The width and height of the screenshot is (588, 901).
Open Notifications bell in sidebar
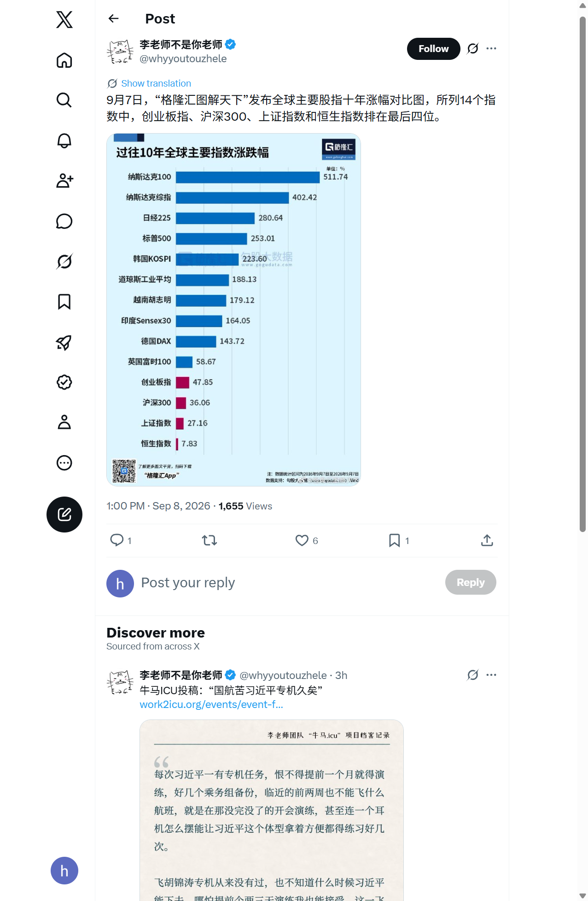click(x=64, y=140)
